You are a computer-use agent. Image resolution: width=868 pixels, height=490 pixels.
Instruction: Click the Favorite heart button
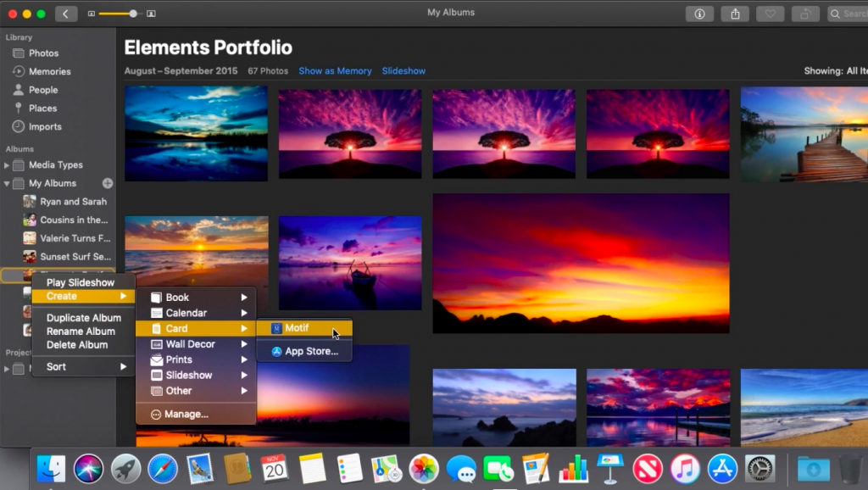pyautogui.click(x=770, y=14)
